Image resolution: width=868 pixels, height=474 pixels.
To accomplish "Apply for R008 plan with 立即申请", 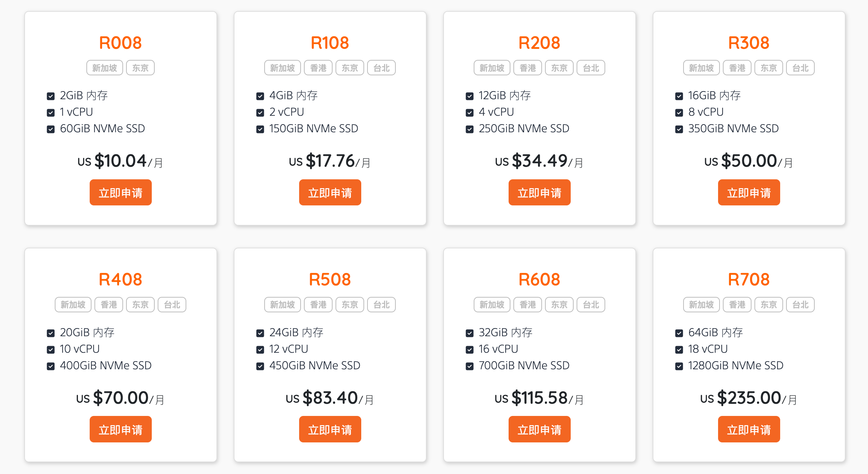I will [121, 193].
